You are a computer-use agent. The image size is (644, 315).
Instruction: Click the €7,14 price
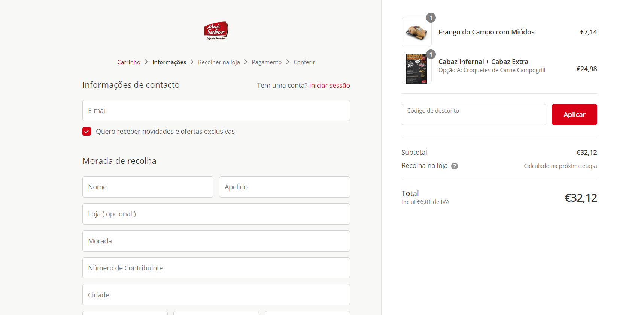(589, 32)
